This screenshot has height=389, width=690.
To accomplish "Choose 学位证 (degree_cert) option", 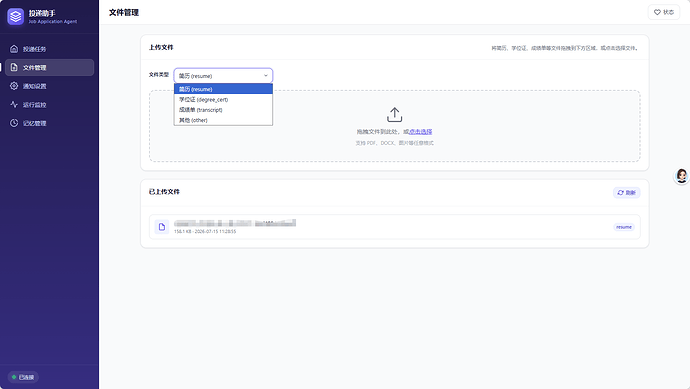I will [x=223, y=99].
